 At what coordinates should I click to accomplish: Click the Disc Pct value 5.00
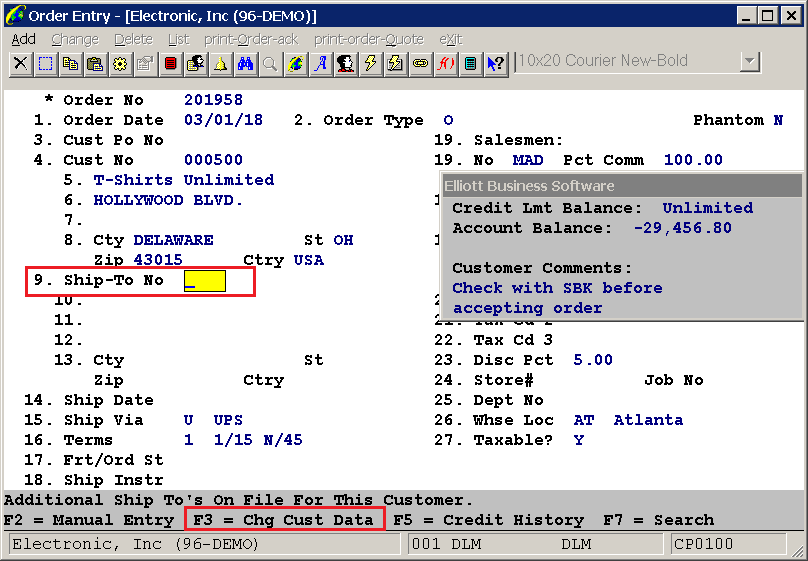click(593, 360)
